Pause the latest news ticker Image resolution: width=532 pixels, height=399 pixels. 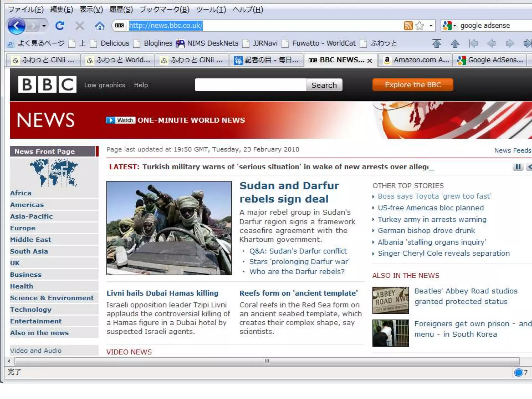coord(518,167)
